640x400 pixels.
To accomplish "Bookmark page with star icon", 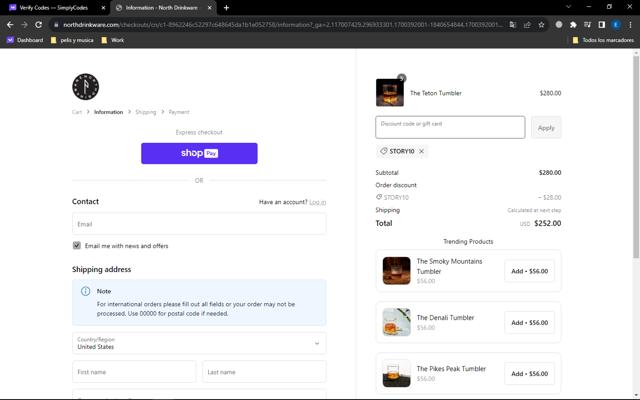I will [x=541, y=25].
